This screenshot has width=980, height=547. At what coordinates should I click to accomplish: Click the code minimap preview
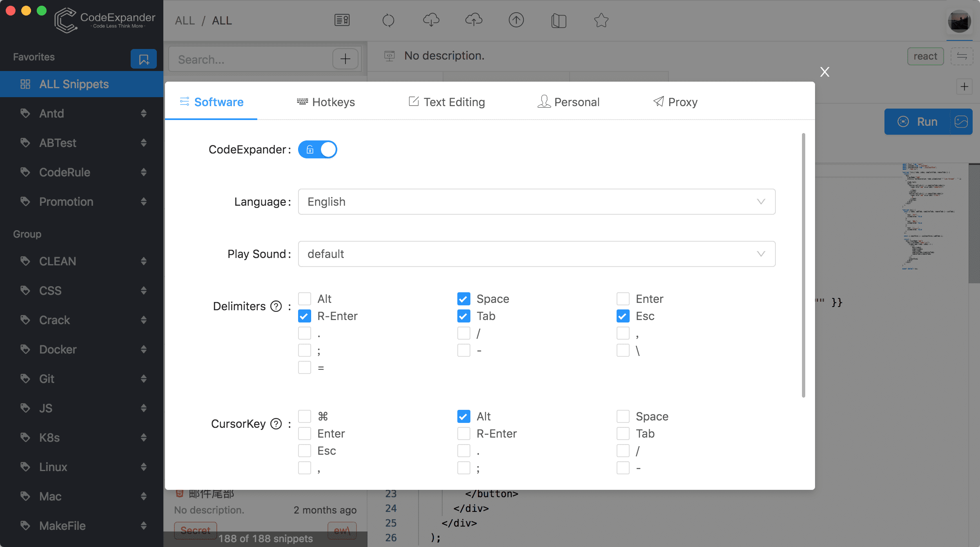[x=933, y=216]
